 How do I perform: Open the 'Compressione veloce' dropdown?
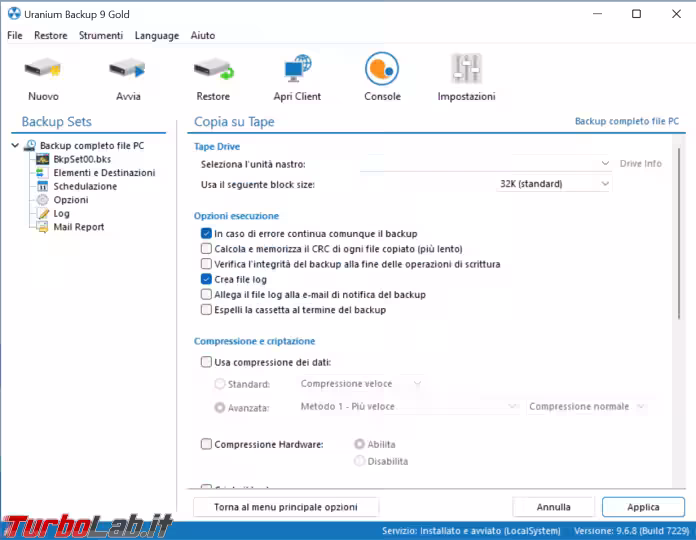(x=360, y=384)
